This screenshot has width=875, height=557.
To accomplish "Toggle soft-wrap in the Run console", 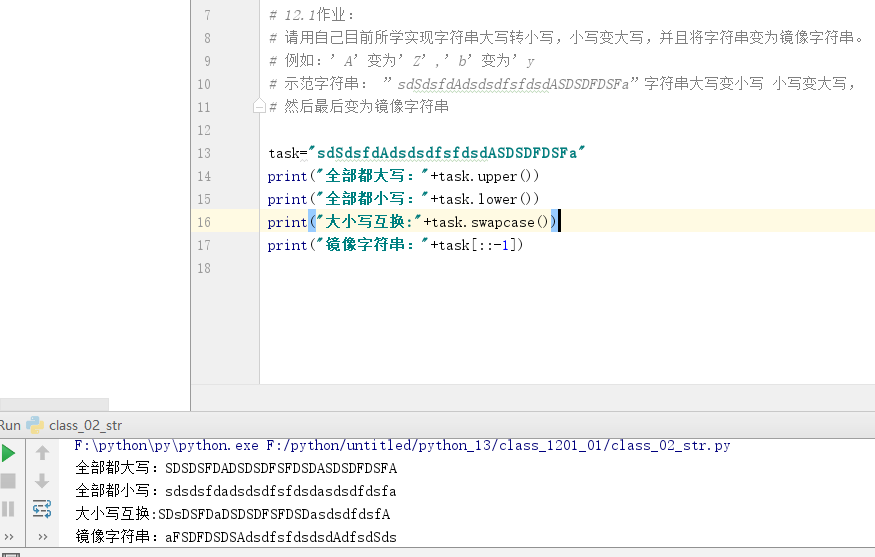I will (x=42, y=510).
